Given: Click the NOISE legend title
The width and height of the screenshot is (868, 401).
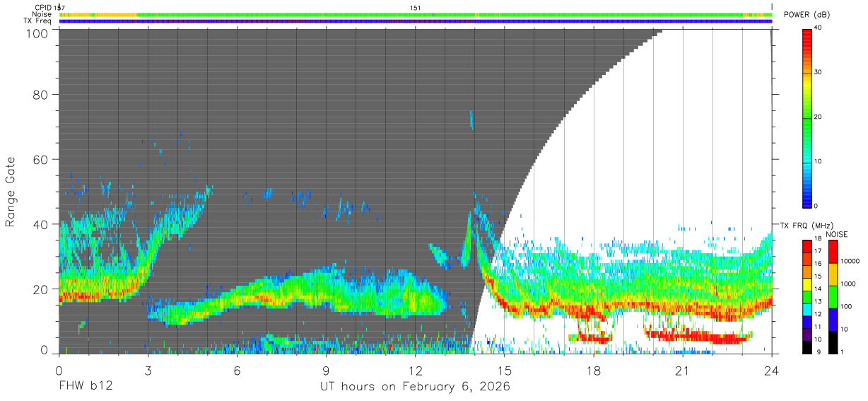Looking at the screenshot, I should point(837,234).
